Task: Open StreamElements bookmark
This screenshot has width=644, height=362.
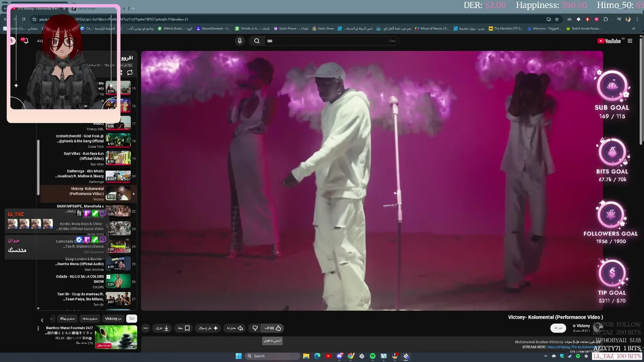Action: (x=213, y=29)
